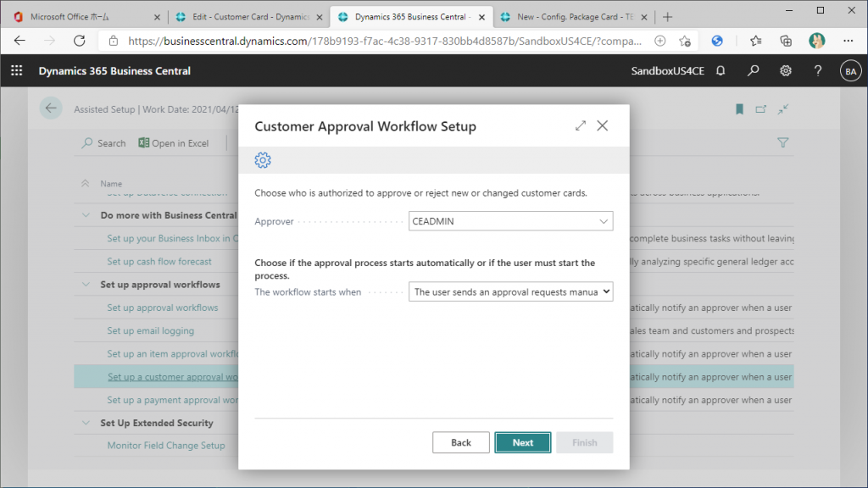Viewport: 868px width, 488px height.
Task: Open the browser settings and more menu
Action: pos(848,41)
